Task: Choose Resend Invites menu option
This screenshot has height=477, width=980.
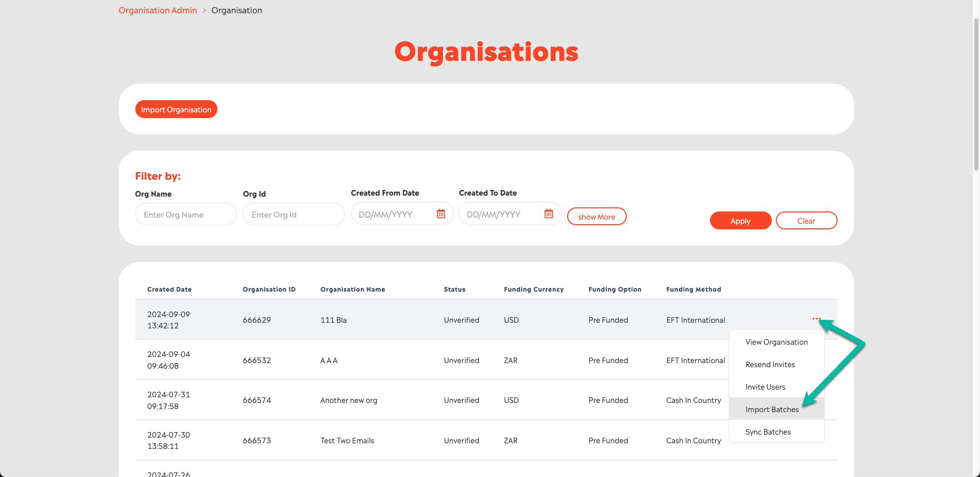Action: pos(770,365)
